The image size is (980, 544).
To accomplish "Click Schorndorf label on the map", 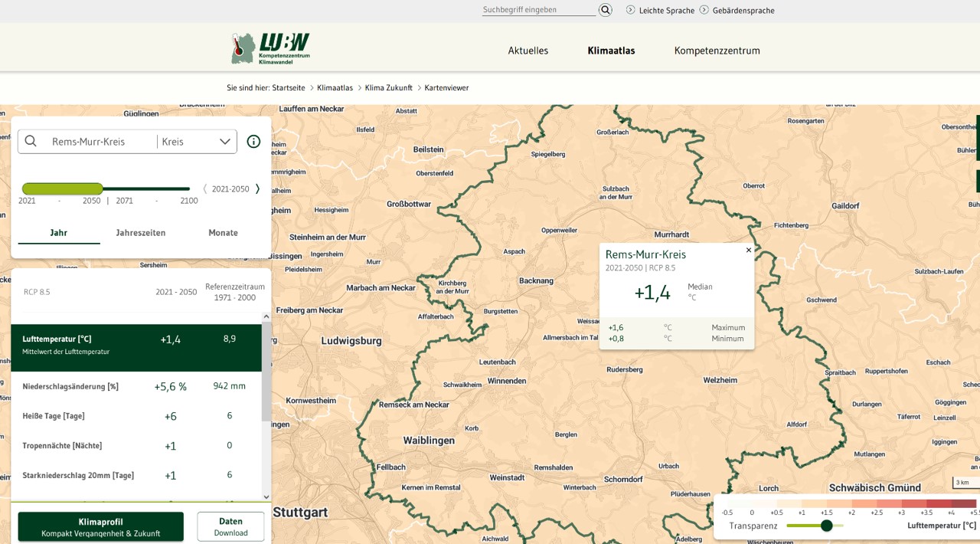I will click(x=622, y=479).
